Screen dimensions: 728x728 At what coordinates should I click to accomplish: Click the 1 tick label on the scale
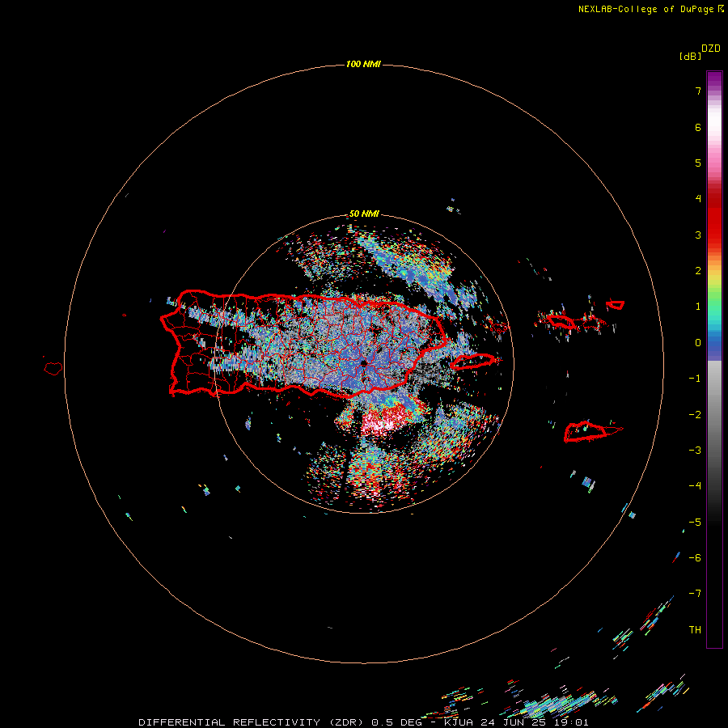[x=698, y=307]
